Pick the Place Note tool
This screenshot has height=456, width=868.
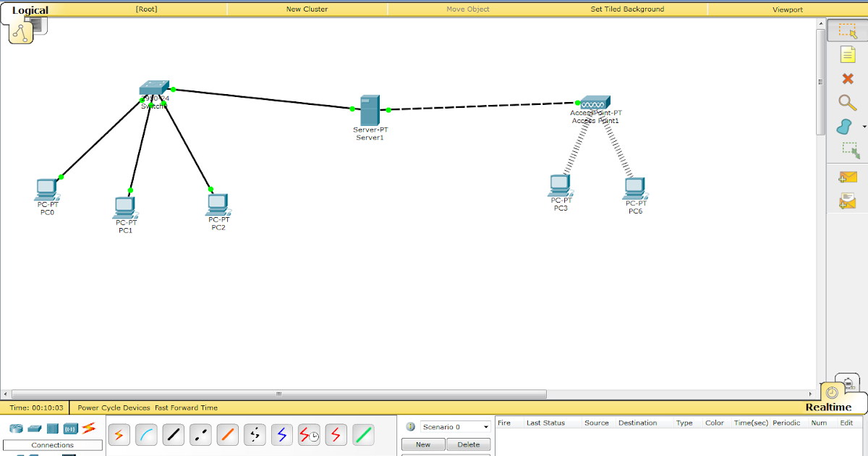coord(846,54)
